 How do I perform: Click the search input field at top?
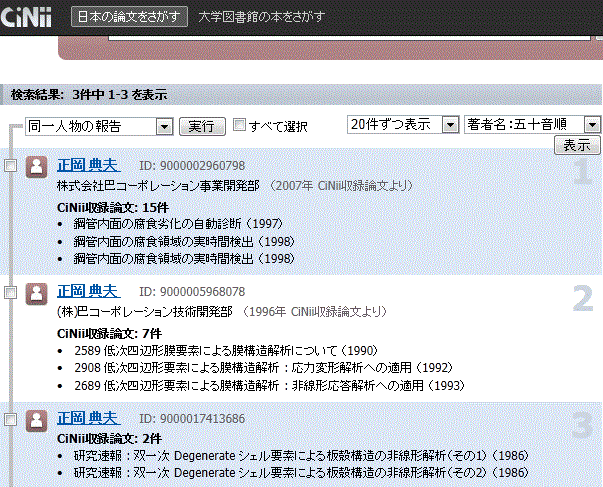click(349, 38)
